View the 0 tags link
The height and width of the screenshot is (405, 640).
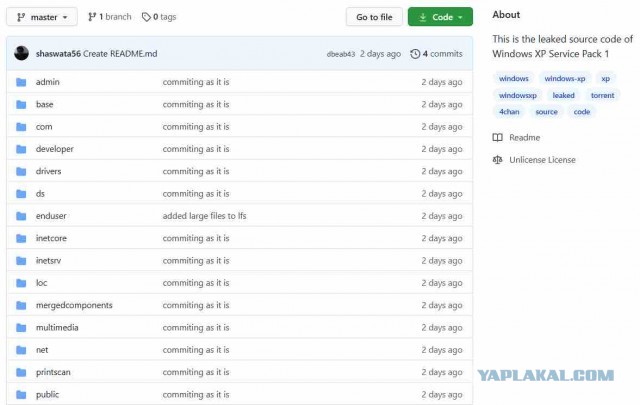(159, 17)
